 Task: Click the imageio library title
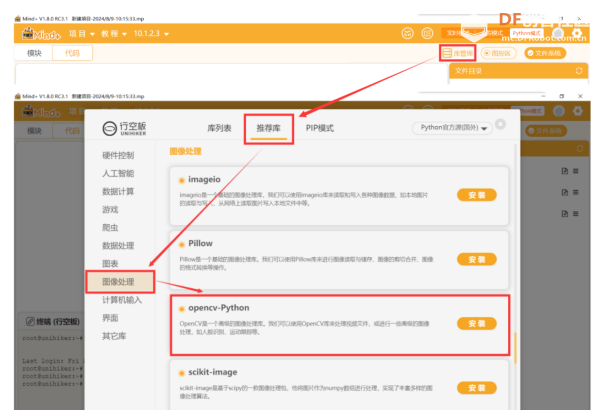pyautogui.click(x=204, y=180)
